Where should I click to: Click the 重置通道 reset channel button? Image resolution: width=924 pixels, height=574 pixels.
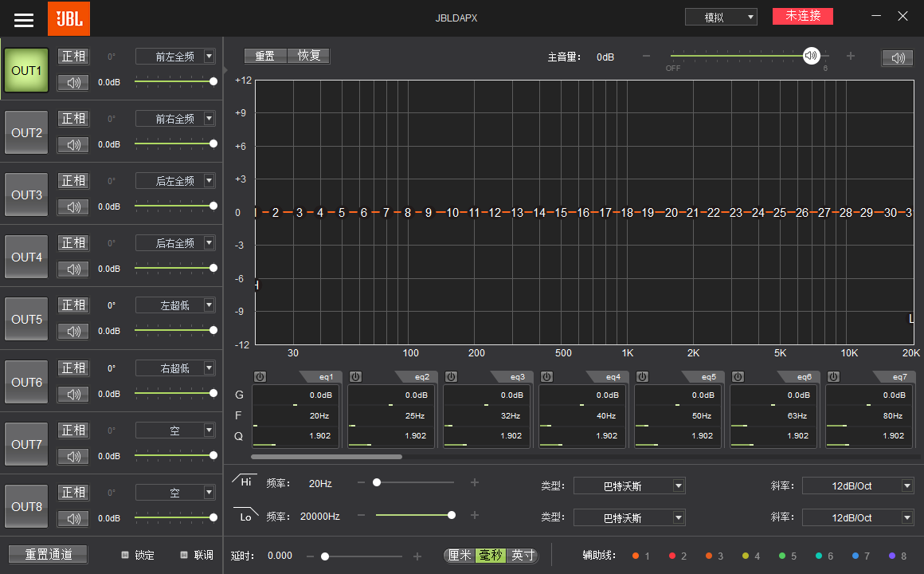click(49, 555)
